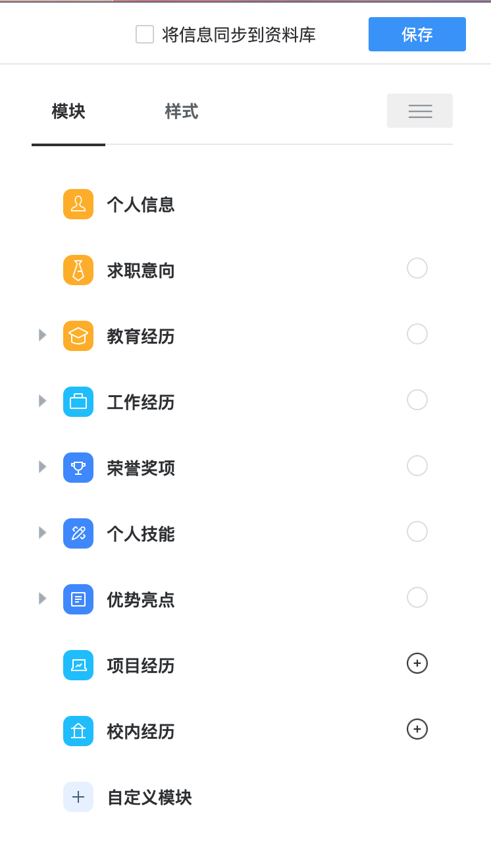Click the gray hamburger menu button
This screenshot has height=868, width=491.
[420, 111]
